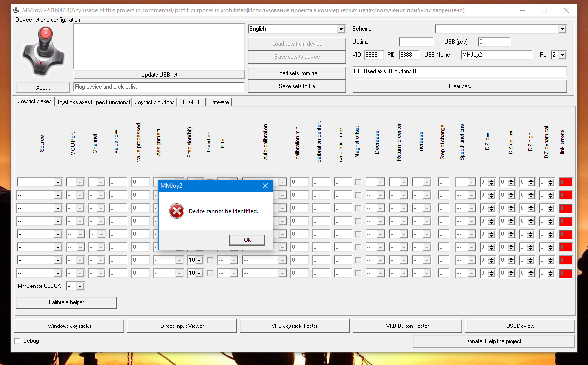Toggle Magnet offset checkbox in last axis row
Screen dimensions: 588x365
(x=358, y=273)
